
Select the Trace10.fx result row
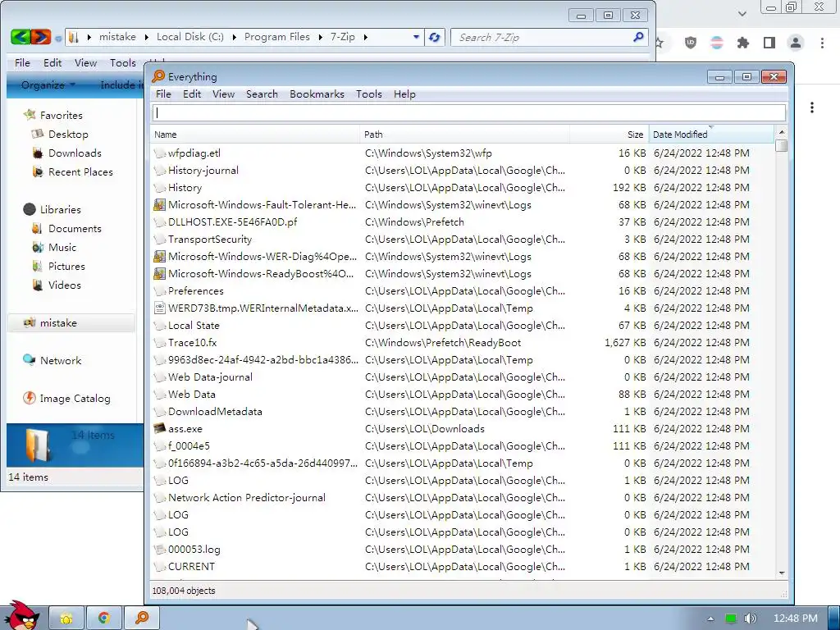pyautogui.click(x=463, y=342)
